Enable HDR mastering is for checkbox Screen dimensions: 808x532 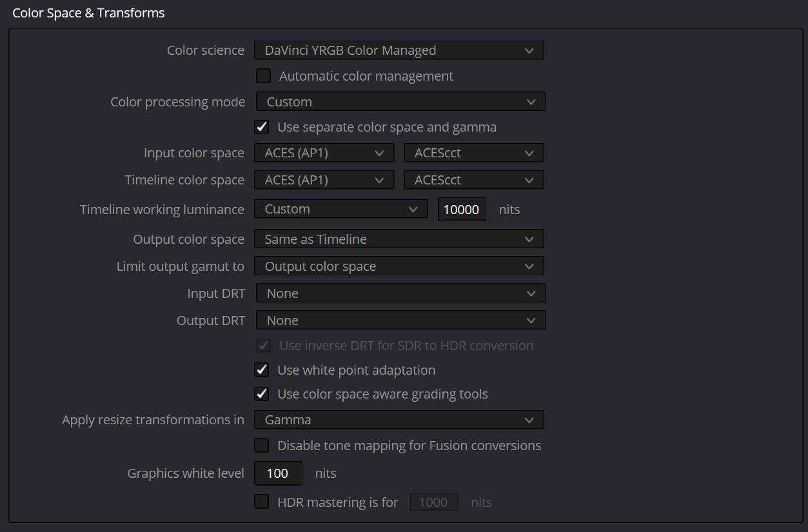click(x=262, y=502)
